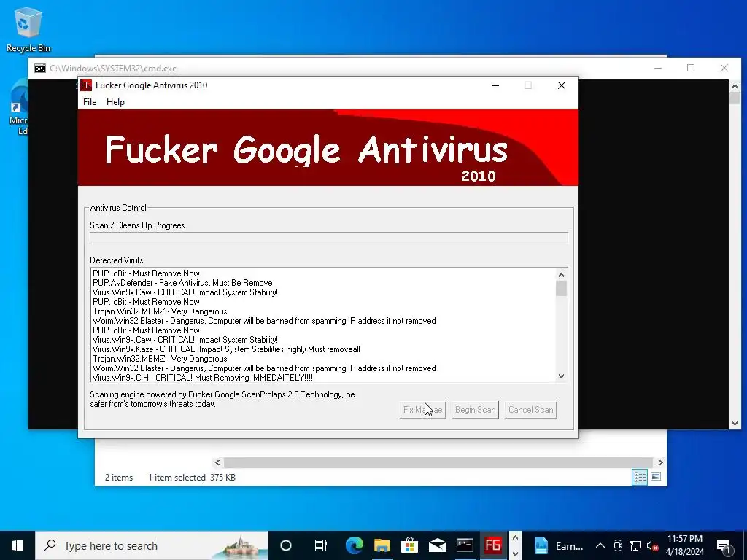Minimize the Fucker Google Antivirus window
The width and height of the screenshot is (747, 560).
[495, 85]
